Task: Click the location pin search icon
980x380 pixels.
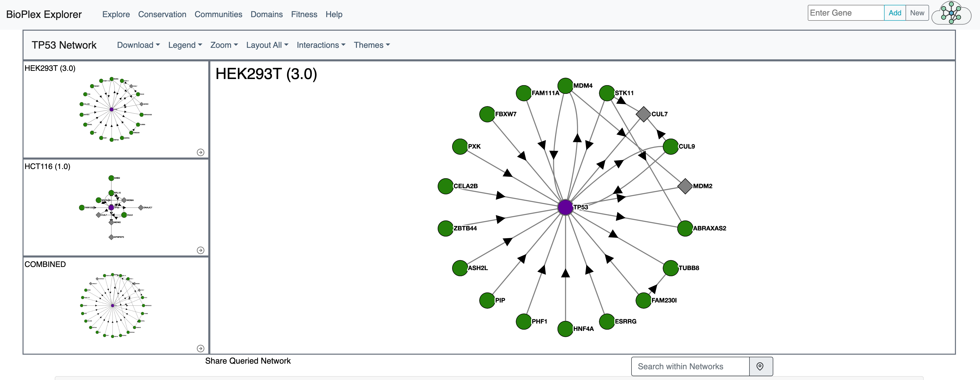Action: (760, 366)
